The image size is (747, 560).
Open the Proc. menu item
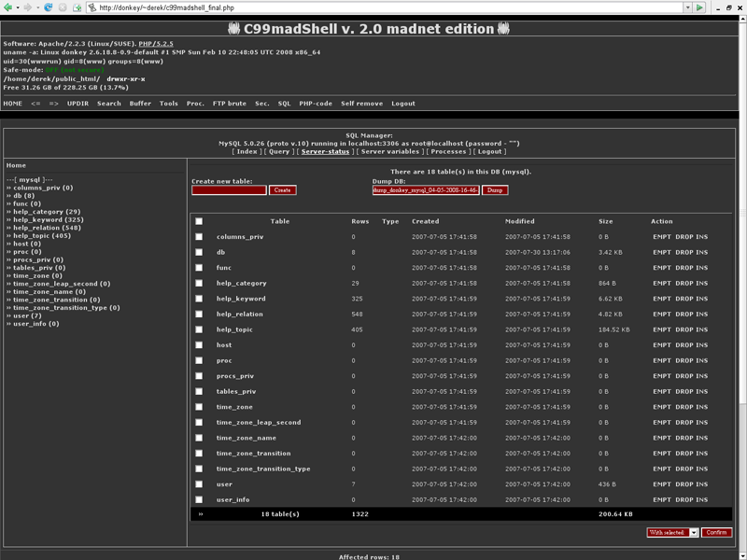[x=195, y=104]
